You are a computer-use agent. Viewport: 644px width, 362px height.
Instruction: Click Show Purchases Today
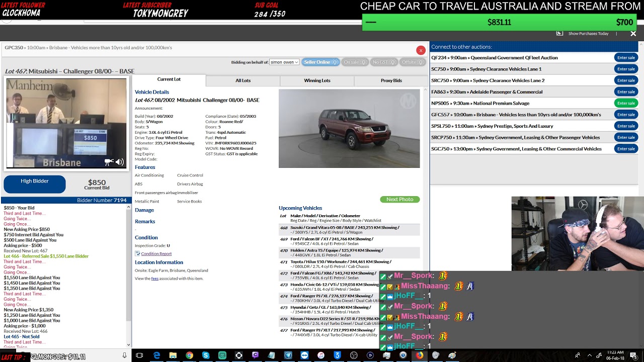[x=588, y=34]
